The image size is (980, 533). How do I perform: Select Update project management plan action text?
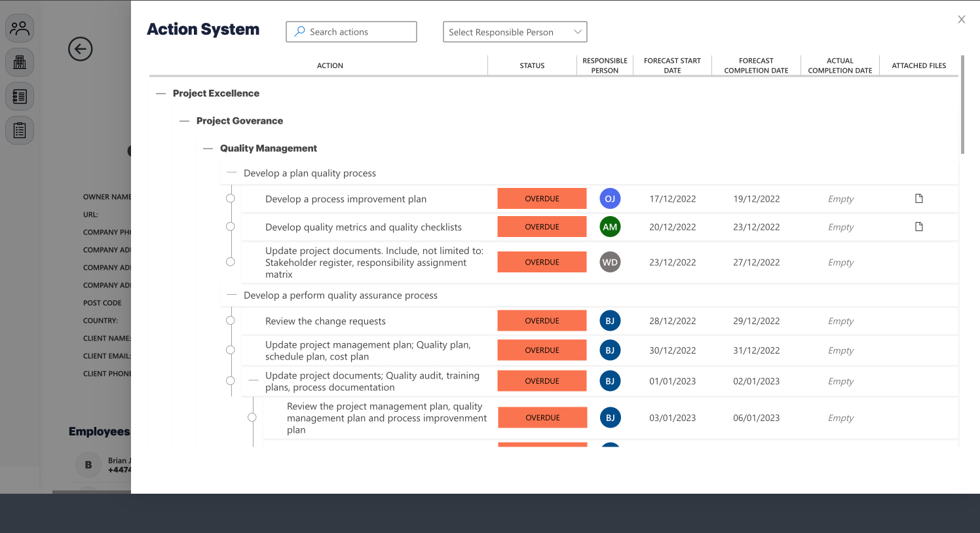coord(367,350)
